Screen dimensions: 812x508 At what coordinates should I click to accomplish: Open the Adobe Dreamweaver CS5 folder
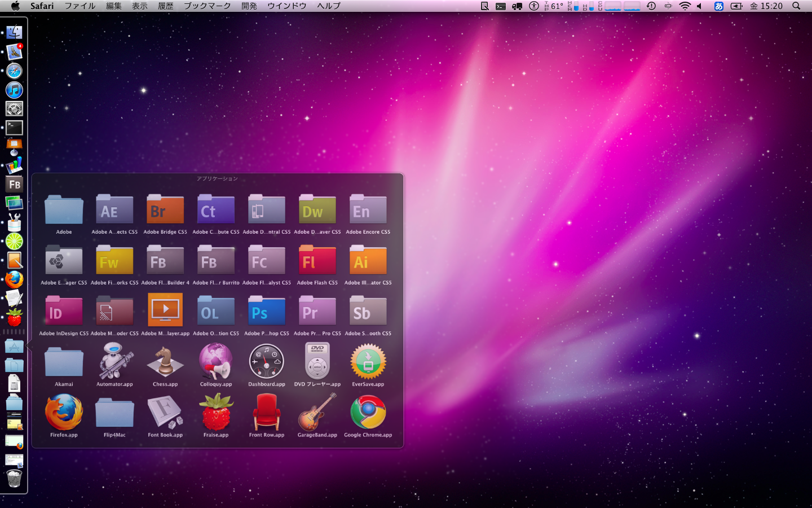coord(317,211)
